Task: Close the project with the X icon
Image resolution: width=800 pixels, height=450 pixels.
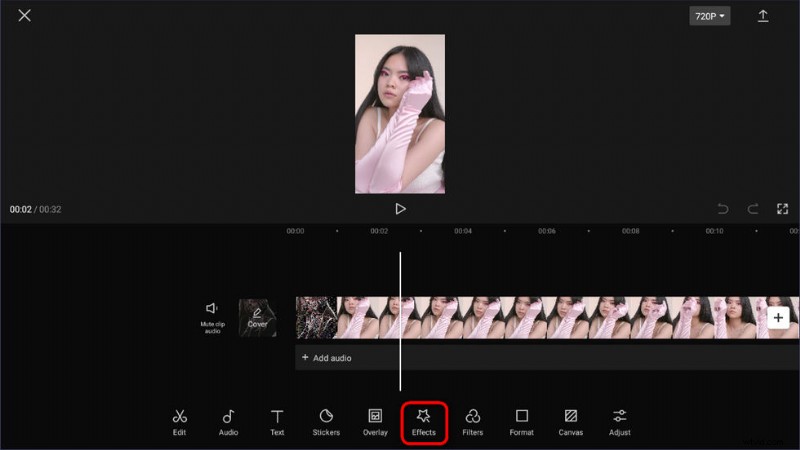Action: pyautogui.click(x=24, y=15)
